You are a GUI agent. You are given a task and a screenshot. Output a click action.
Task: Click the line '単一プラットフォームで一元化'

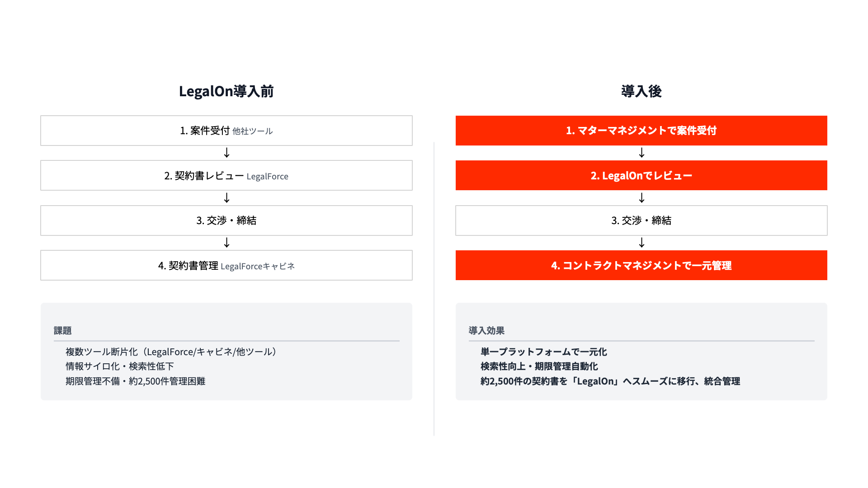tap(544, 352)
